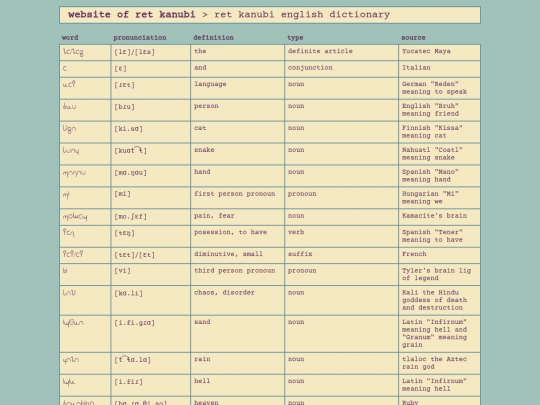This screenshot has height=405, width=540.
Task: Select the definition cell 'and'
Action: pos(238,69)
